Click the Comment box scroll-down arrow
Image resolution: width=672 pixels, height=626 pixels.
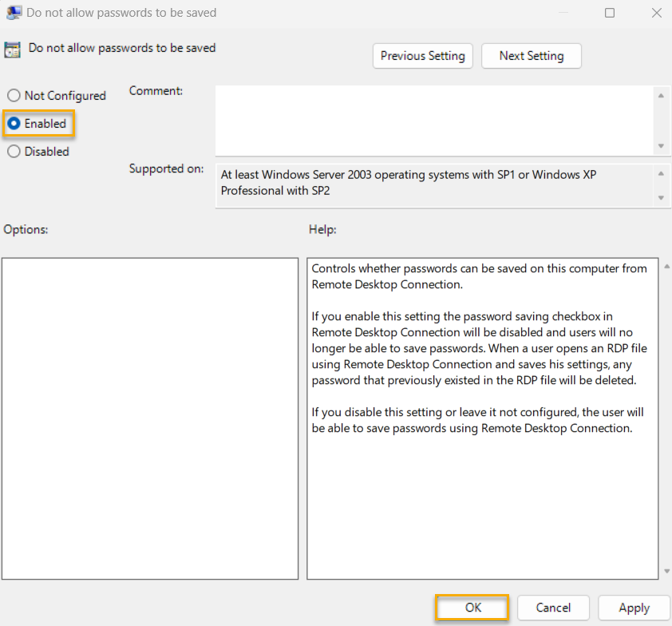tap(662, 147)
